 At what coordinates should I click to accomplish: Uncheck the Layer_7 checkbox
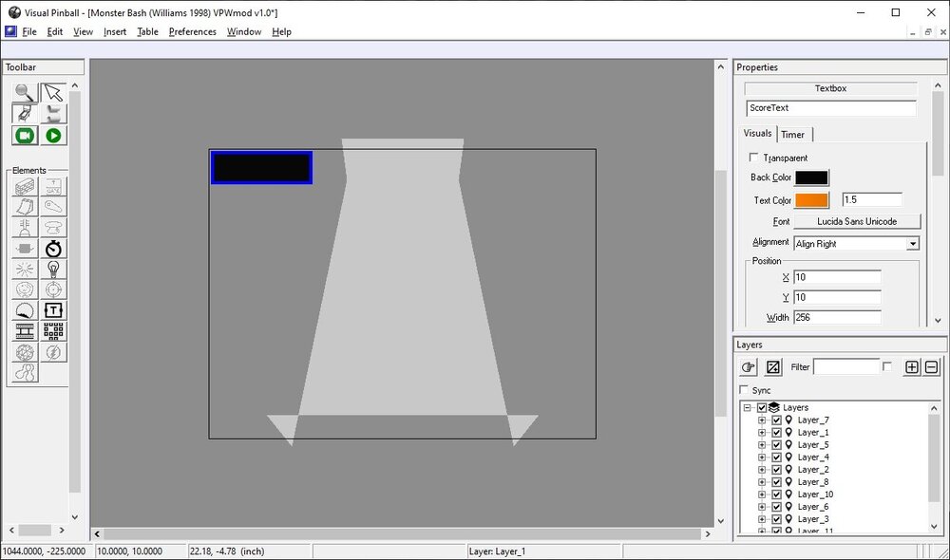tap(776, 420)
